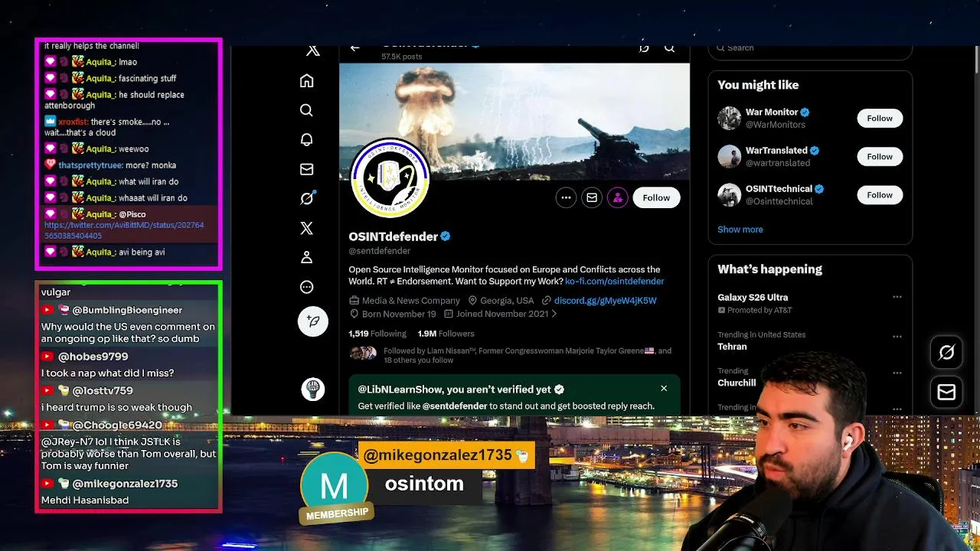Open War Monitor avatar
Viewport: 980px width, 551px height.
pos(729,118)
